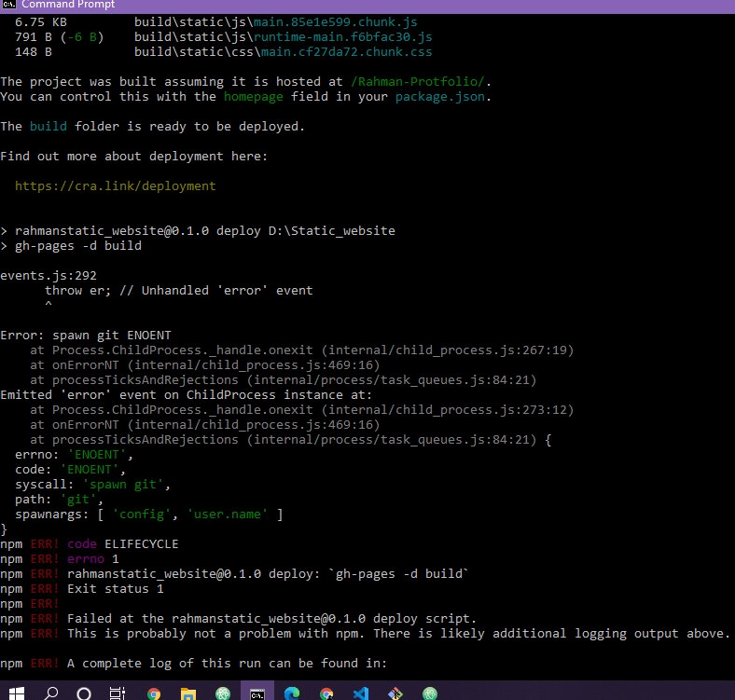Open Task View from the taskbar
This screenshot has height=700, width=735.
tap(118, 693)
